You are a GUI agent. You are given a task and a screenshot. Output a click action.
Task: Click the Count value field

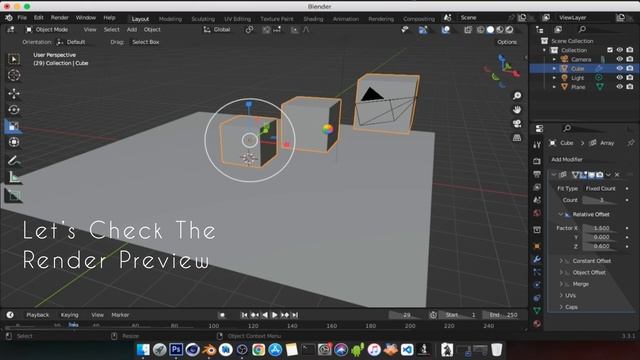click(x=602, y=200)
